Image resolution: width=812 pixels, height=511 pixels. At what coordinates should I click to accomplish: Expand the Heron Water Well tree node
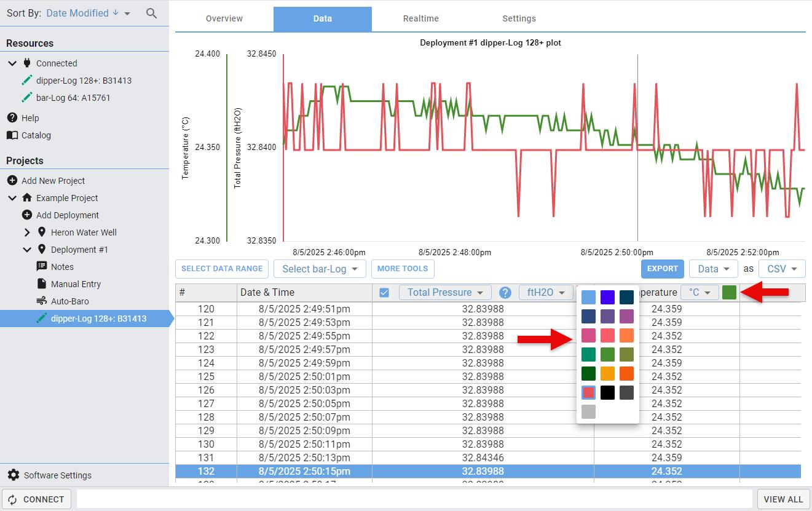(x=26, y=232)
